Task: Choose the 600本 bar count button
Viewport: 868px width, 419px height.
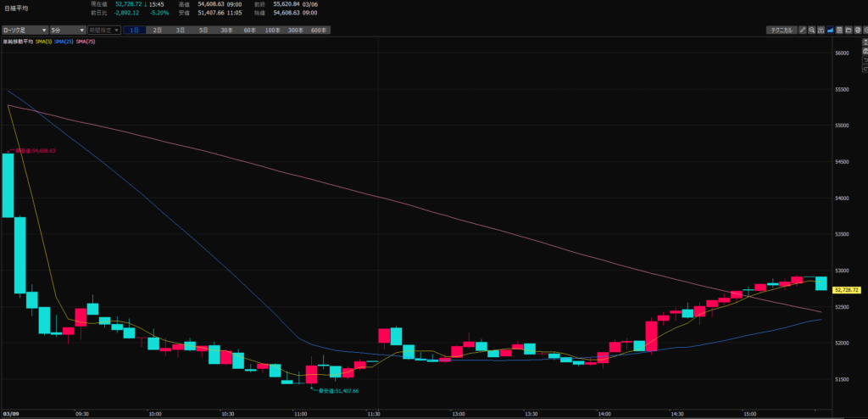Action: [x=319, y=30]
